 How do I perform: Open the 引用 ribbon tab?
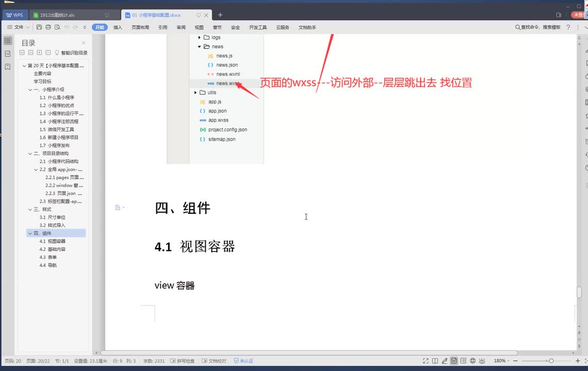point(163,27)
